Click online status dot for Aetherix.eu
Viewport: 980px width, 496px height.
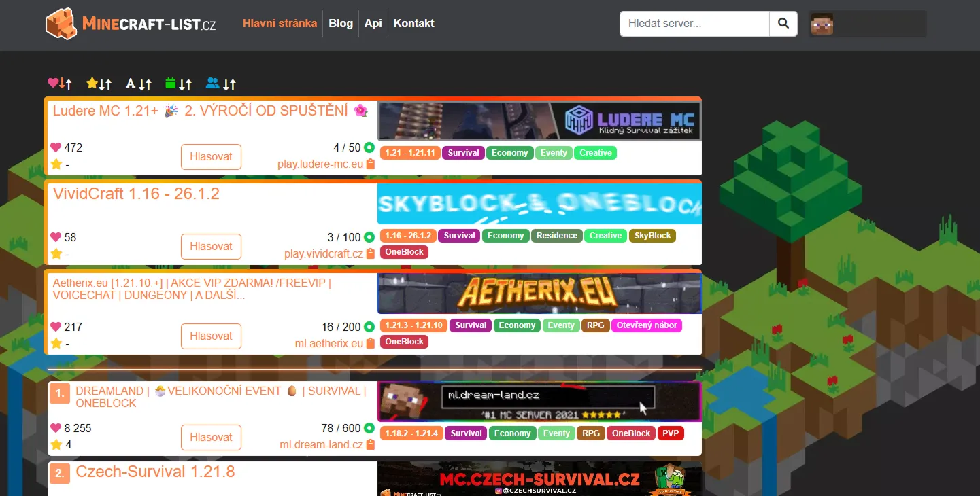pyautogui.click(x=369, y=327)
